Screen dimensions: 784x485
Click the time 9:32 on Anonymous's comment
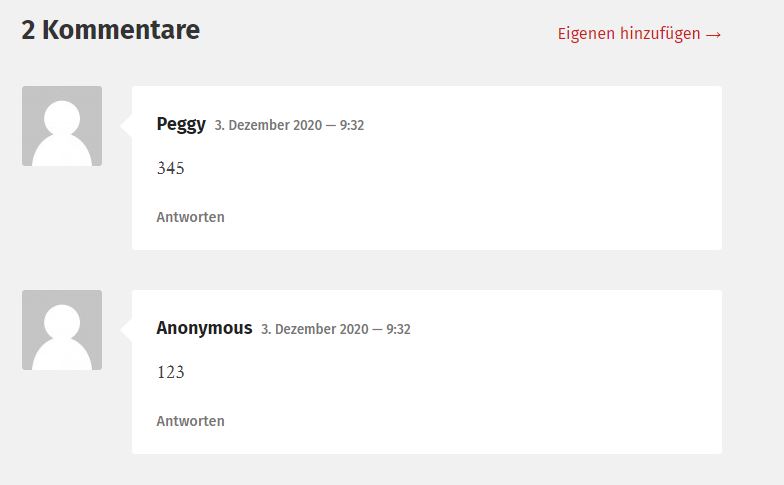398,329
